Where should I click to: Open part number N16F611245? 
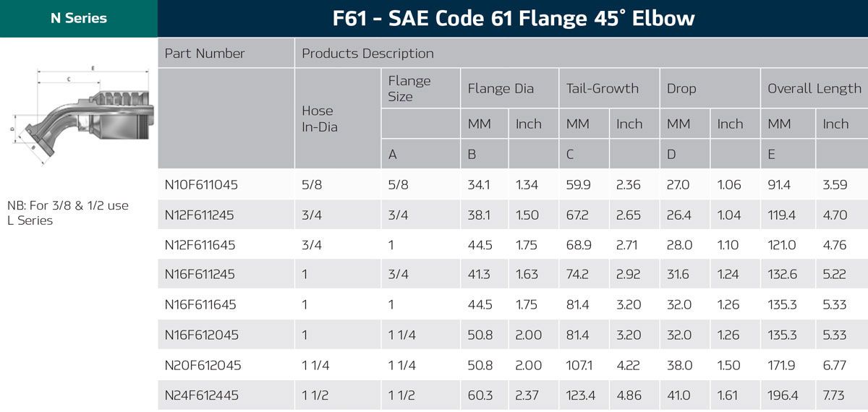(x=200, y=275)
